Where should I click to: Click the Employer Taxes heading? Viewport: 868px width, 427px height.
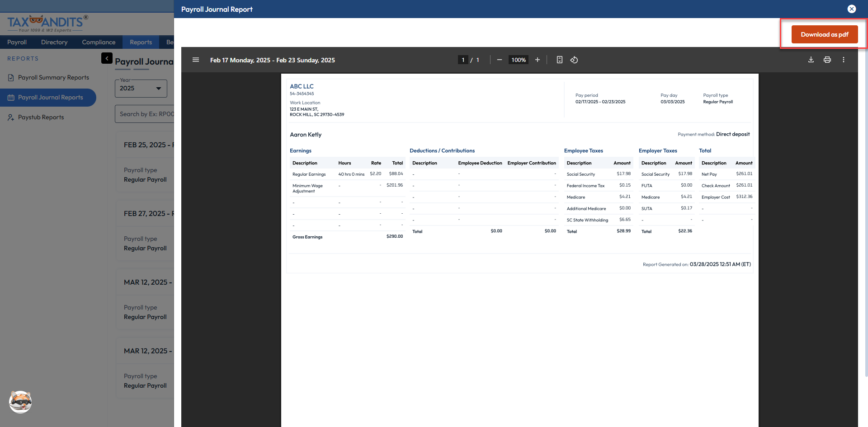coord(658,151)
